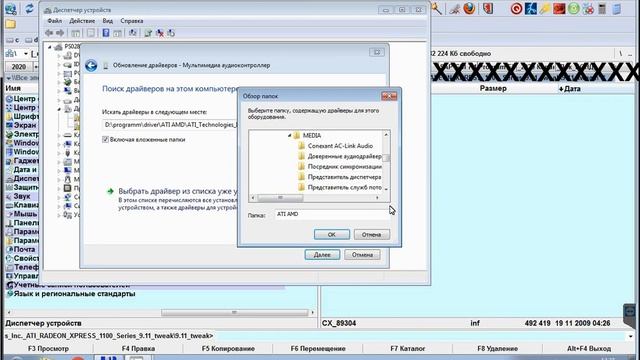Click the magnifying glass search icon
Image resolution: width=640 pixels, height=360 pixels.
pos(437,9)
